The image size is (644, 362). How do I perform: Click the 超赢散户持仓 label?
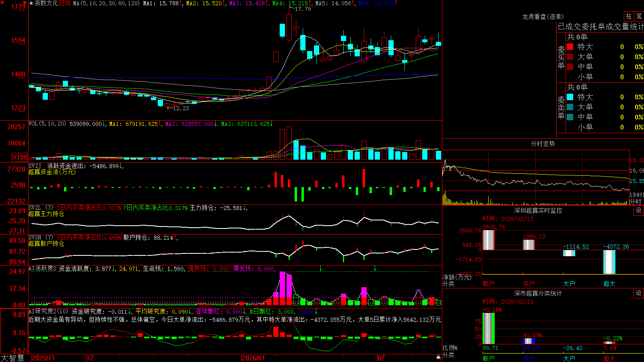(46, 243)
